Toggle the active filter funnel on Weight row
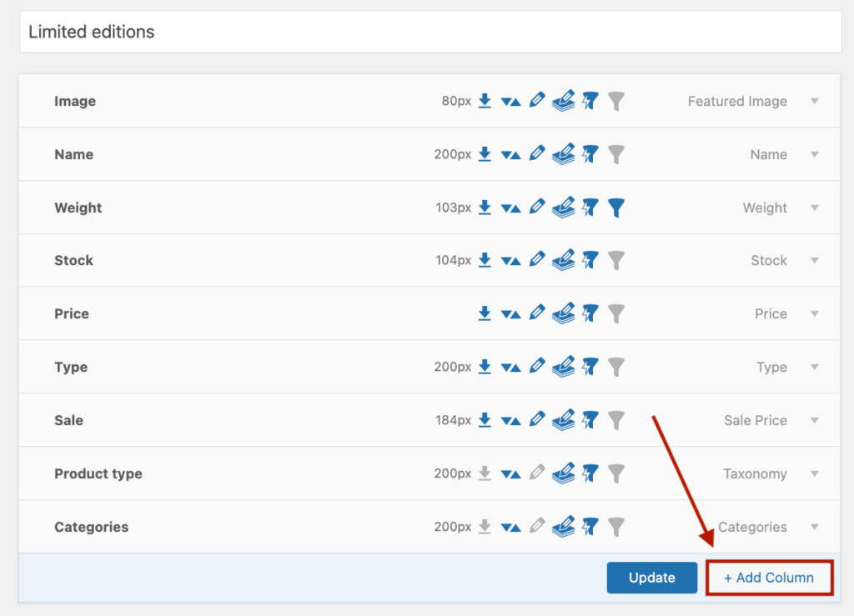Image resolution: width=854 pixels, height=616 pixels. 615,208
